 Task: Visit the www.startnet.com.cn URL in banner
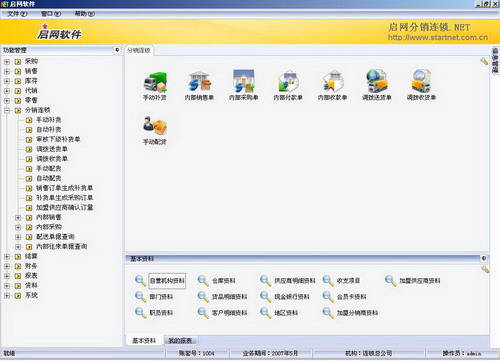(x=438, y=37)
